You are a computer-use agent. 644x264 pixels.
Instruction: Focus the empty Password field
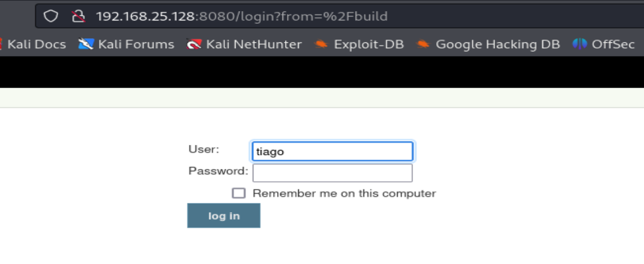coord(333,173)
